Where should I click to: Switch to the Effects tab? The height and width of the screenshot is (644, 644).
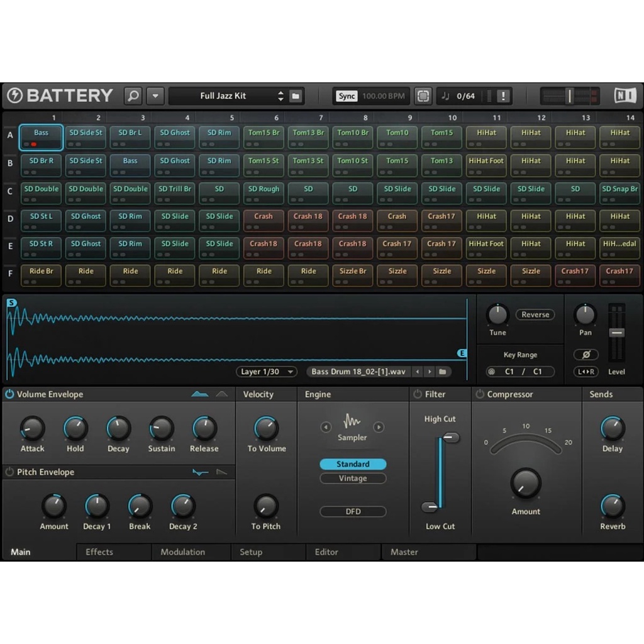[x=99, y=552]
